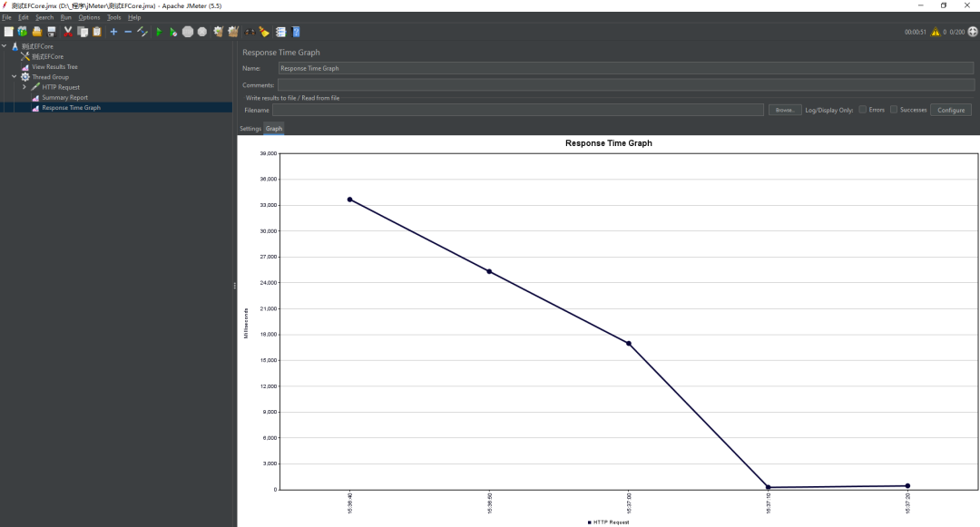Click the Clear results gear-broom icon
The width and height of the screenshot is (980, 527).
coord(218,32)
